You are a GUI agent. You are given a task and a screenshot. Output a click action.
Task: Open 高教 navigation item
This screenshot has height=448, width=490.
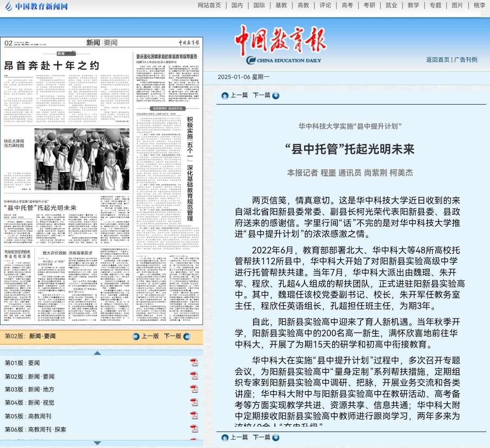pyautogui.click(x=303, y=5)
